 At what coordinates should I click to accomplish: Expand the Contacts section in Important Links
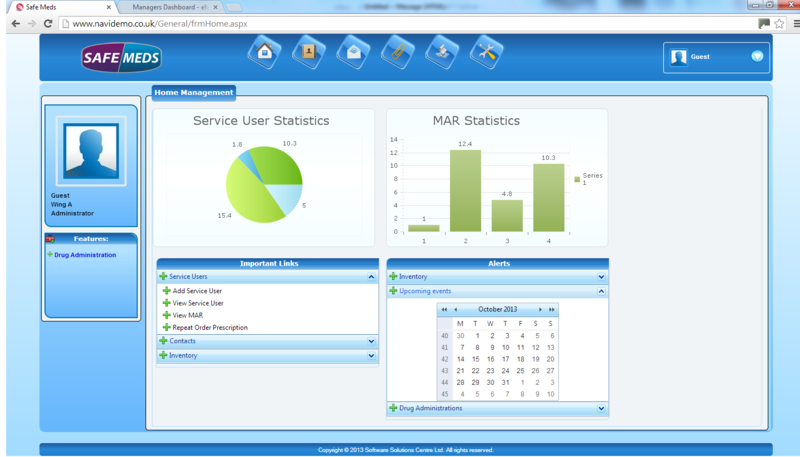point(371,341)
